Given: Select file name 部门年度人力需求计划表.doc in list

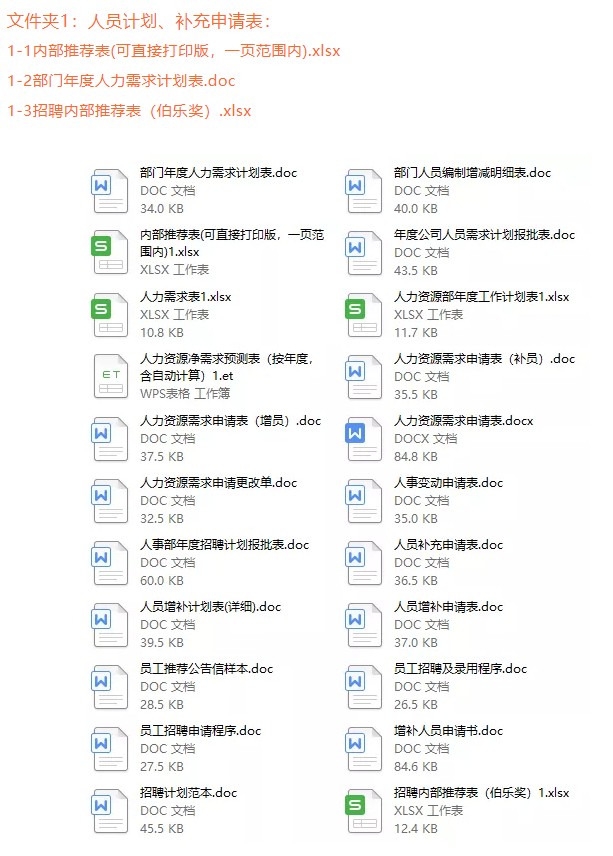Looking at the screenshot, I should (218, 173).
